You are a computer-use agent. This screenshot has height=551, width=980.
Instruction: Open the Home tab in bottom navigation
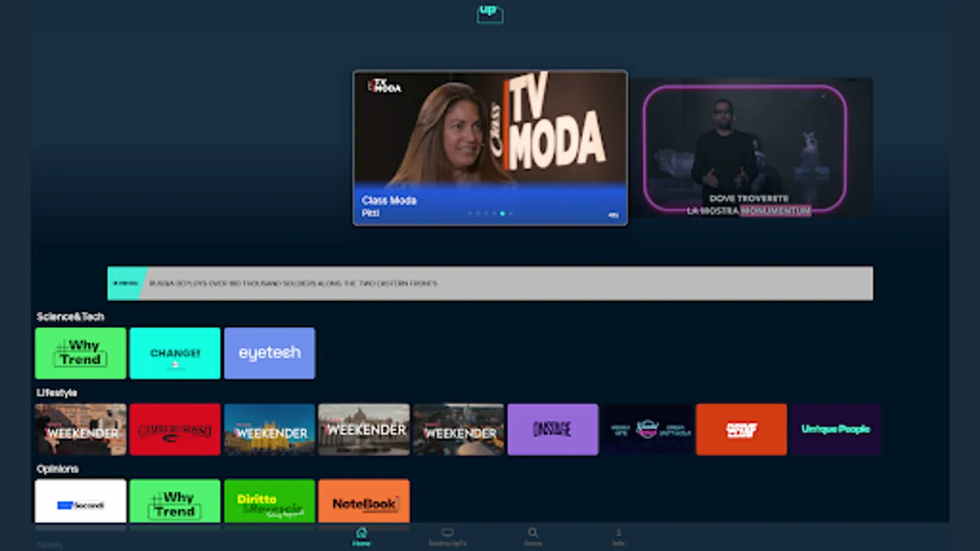coord(361,536)
